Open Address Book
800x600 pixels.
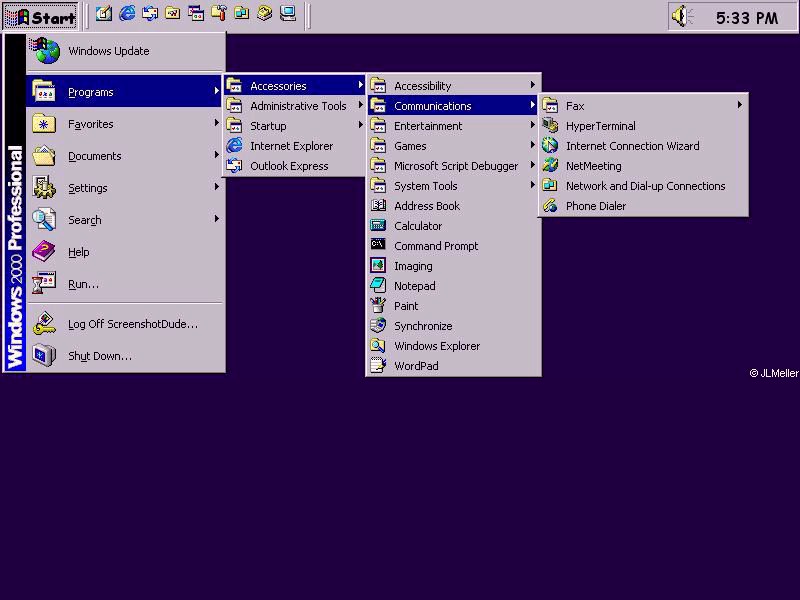(453, 206)
